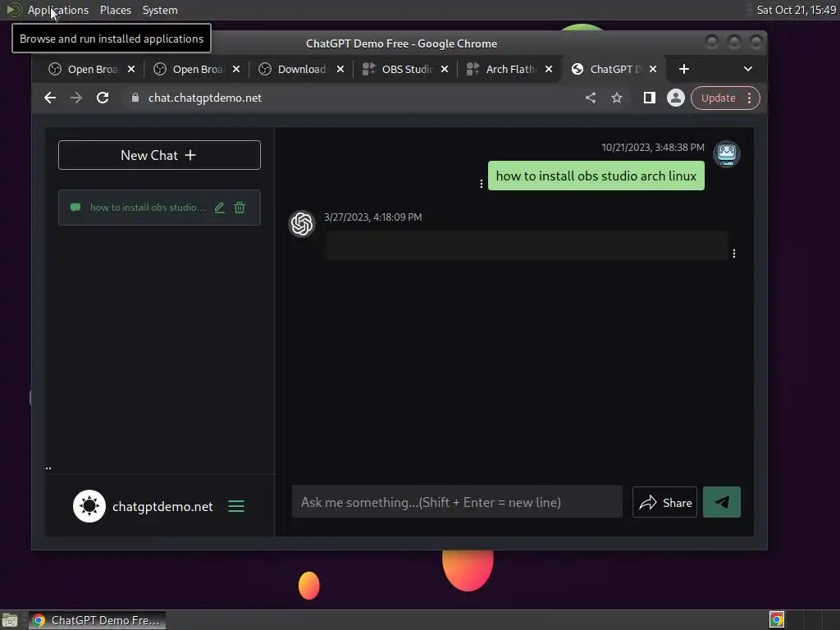840x630 pixels.
Task: Send the message with paper plane
Action: coord(722,503)
